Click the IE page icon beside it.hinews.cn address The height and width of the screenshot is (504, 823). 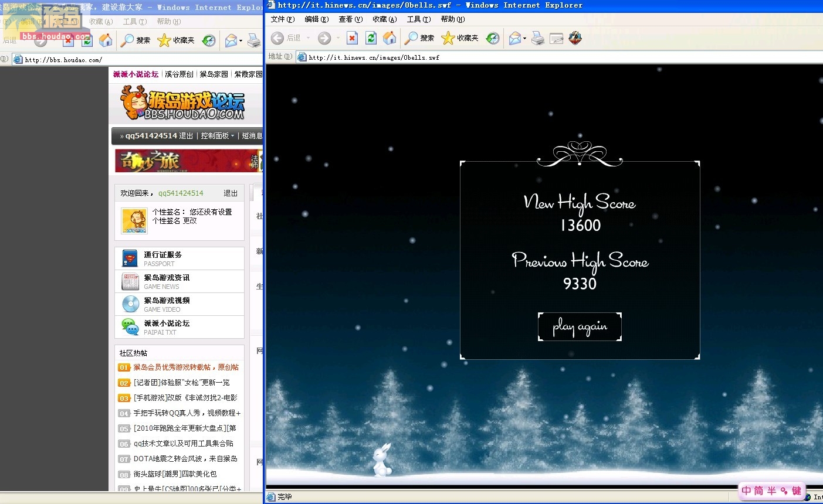pos(302,57)
